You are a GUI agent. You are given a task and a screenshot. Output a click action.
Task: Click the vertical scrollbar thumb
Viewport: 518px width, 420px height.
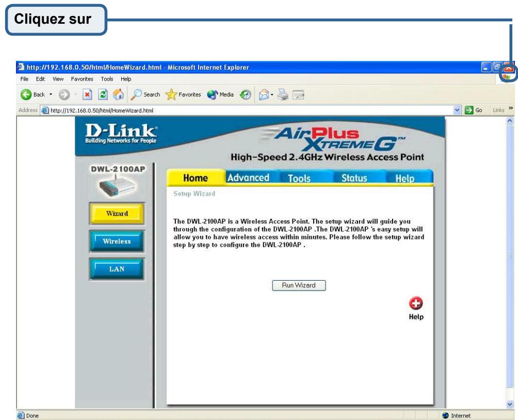coord(510,256)
